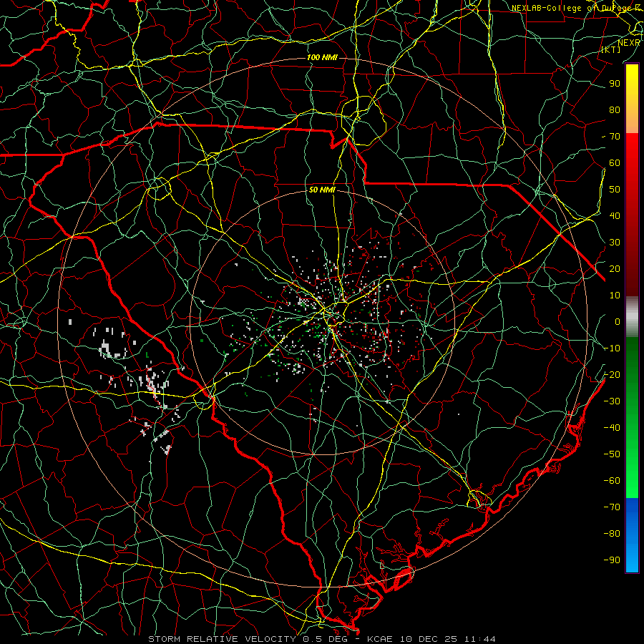The height and width of the screenshot is (644, 644).
Task: Click the 30 value on the velocity scale
Action: point(615,243)
